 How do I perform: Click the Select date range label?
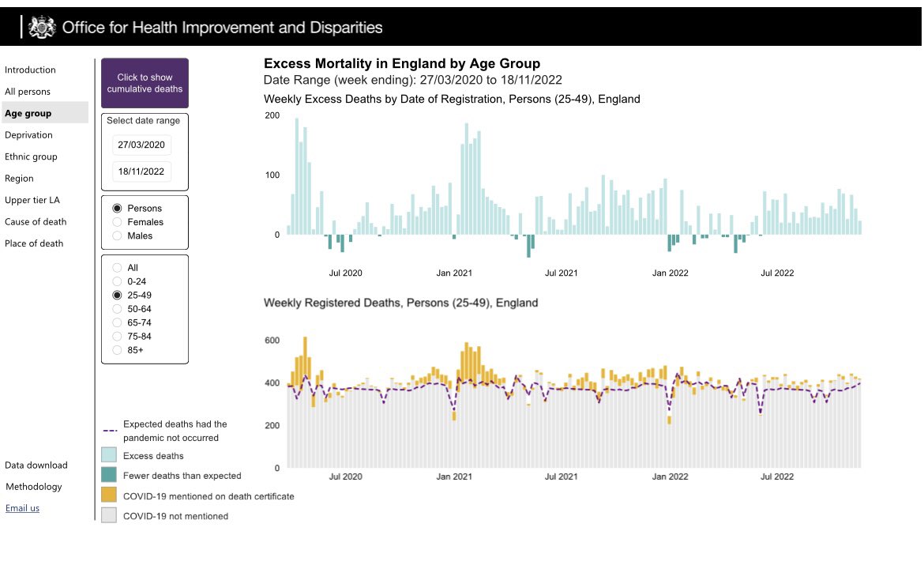[x=143, y=120]
